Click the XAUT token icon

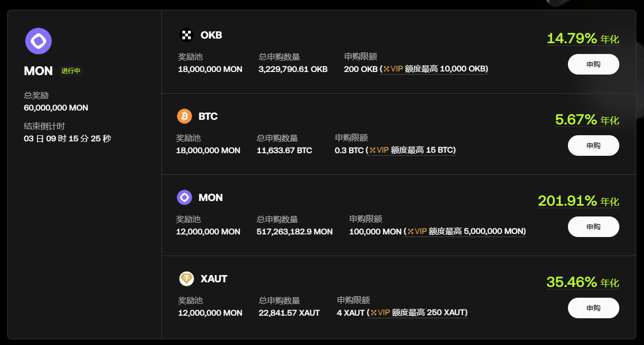pyautogui.click(x=184, y=279)
